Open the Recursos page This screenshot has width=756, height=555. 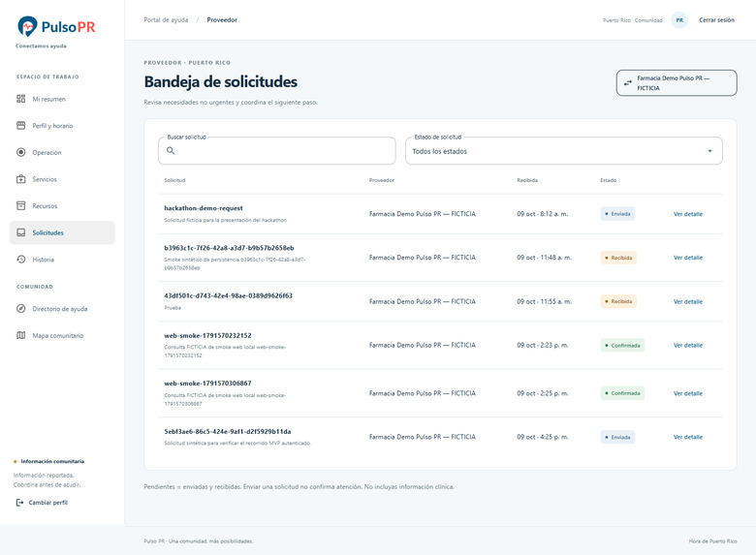tap(62, 205)
